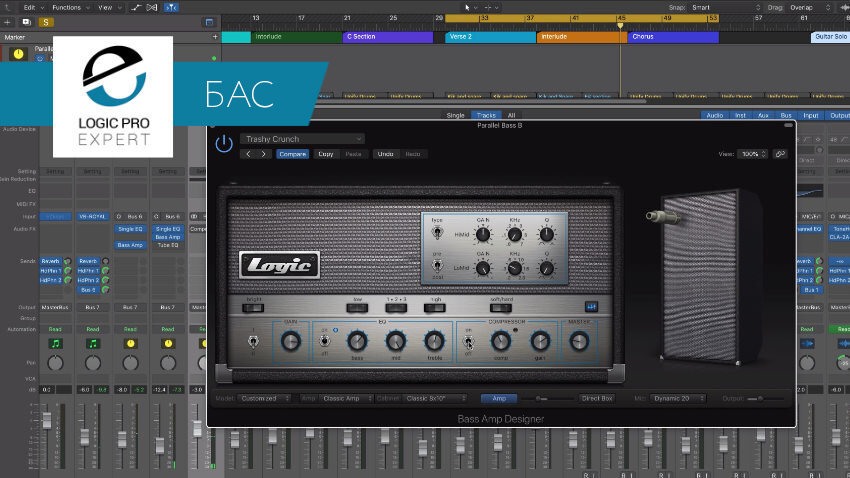
Task: Open the Trashy Crunch preset dropdown
Action: [x=302, y=139]
